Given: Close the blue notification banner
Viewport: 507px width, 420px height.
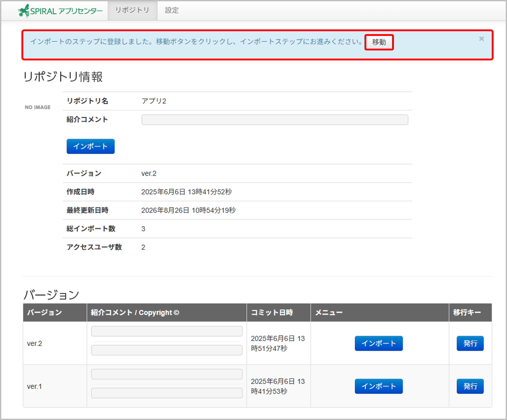Looking at the screenshot, I should pos(481,39).
